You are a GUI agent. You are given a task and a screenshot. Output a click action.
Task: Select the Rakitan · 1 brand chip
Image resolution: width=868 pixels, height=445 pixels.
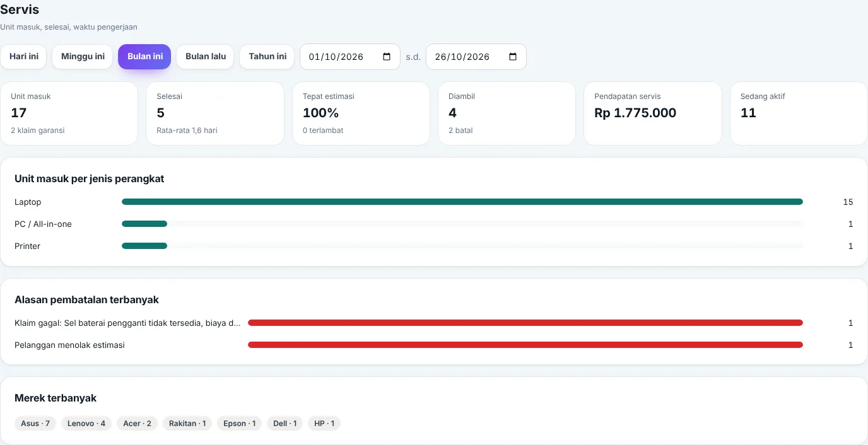click(x=187, y=424)
